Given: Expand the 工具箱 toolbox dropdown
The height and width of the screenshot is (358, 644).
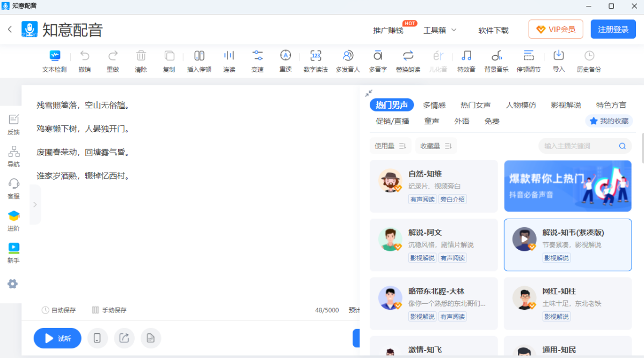Looking at the screenshot, I should click(x=440, y=30).
